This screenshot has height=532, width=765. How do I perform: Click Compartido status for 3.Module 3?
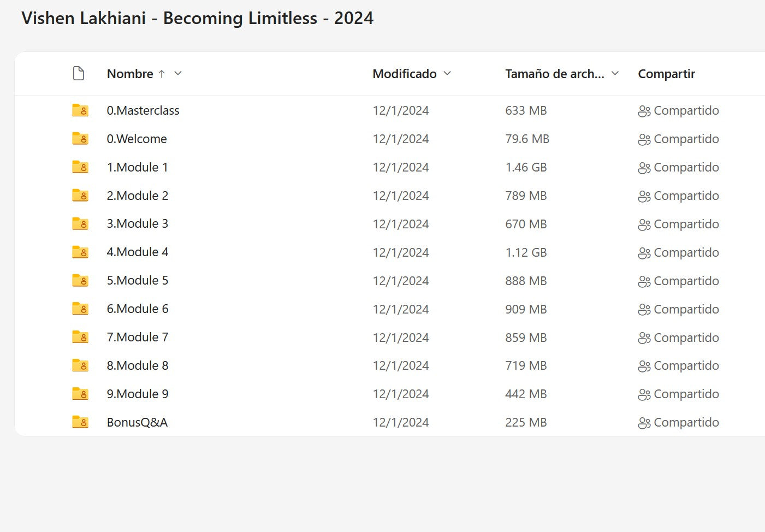point(686,224)
